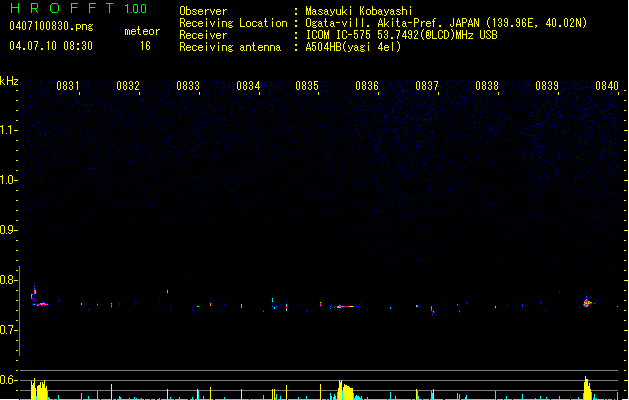The width and height of the screenshot is (629, 400).
Task: Click the meteor count value 16
Action: 145,46
